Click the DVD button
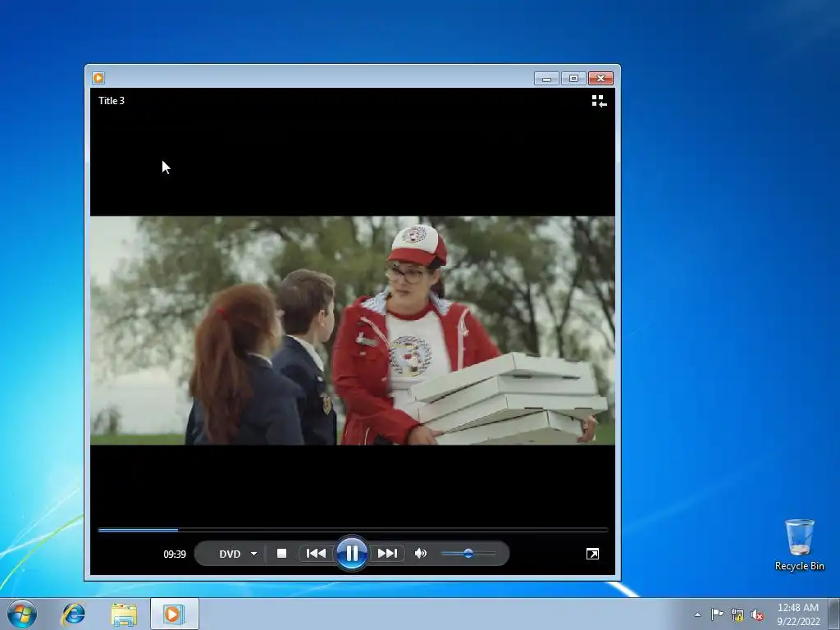840x630 pixels. (x=230, y=554)
